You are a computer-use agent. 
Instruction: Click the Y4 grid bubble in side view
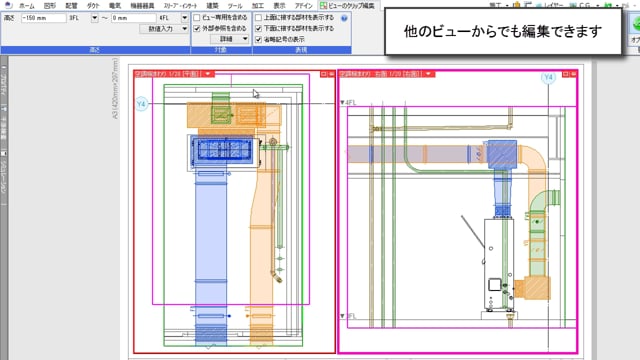pos(548,77)
